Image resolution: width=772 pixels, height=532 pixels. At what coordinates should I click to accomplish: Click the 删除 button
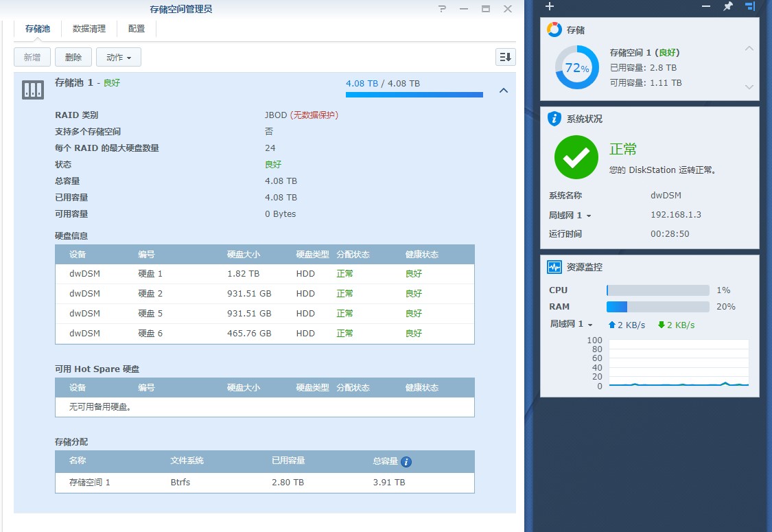click(73, 58)
